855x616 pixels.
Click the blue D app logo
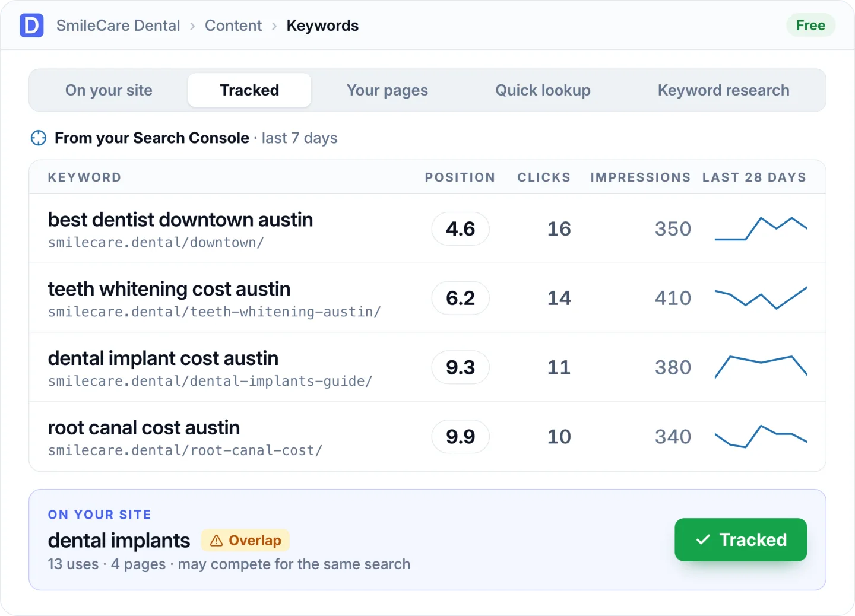pyautogui.click(x=31, y=26)
